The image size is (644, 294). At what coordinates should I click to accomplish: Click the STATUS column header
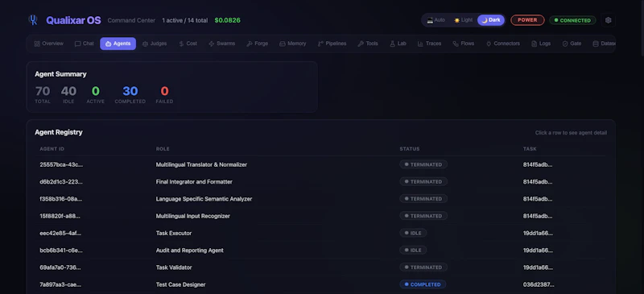click(410, 149)
